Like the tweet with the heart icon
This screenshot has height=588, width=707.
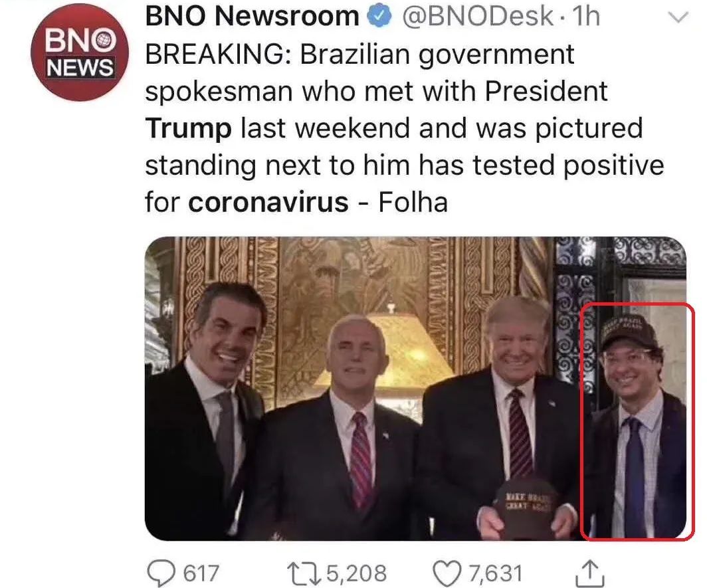point(445,572)
